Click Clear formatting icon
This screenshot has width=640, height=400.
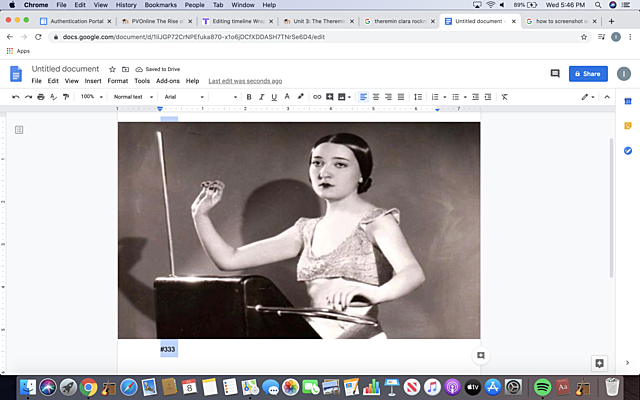504,97
